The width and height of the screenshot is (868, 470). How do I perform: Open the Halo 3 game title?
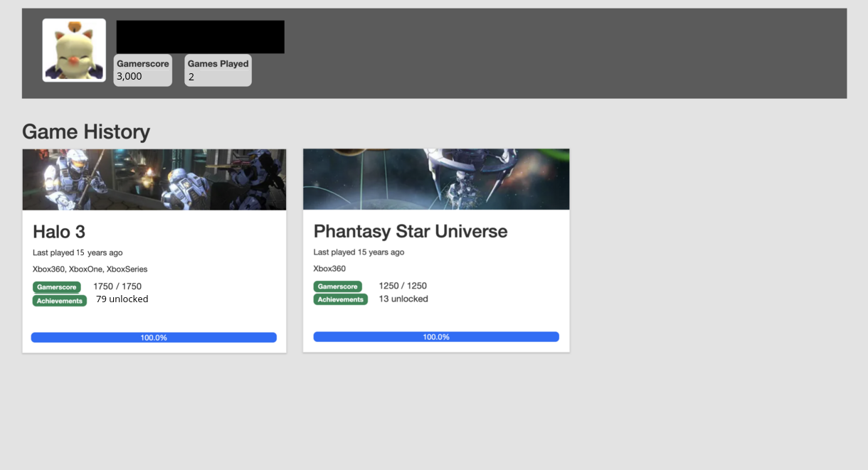59,232
